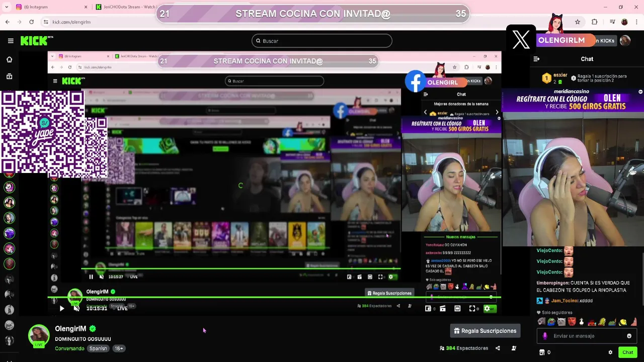
Task: Open the Browse icon in the left sidebar
Action: [9, 76]
